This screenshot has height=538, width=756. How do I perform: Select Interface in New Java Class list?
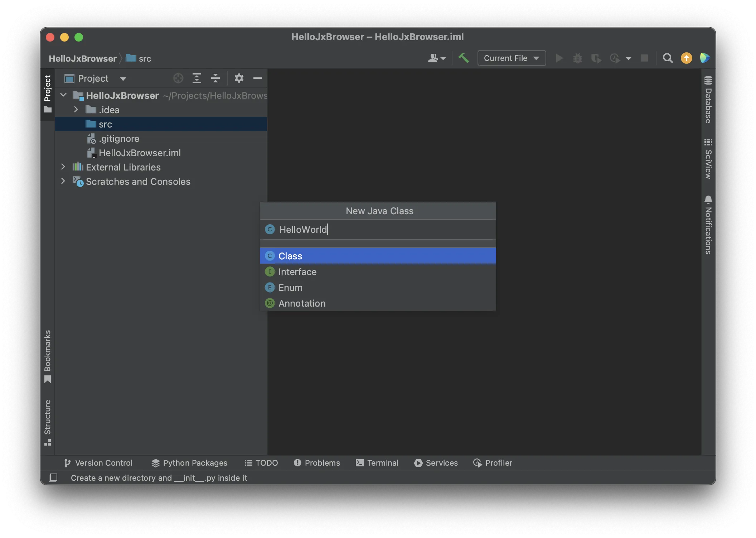[x=378, y=272]
